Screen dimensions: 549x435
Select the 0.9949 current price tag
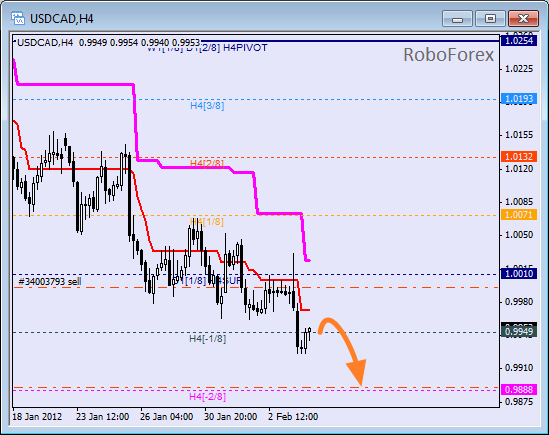tap(519, 331)
